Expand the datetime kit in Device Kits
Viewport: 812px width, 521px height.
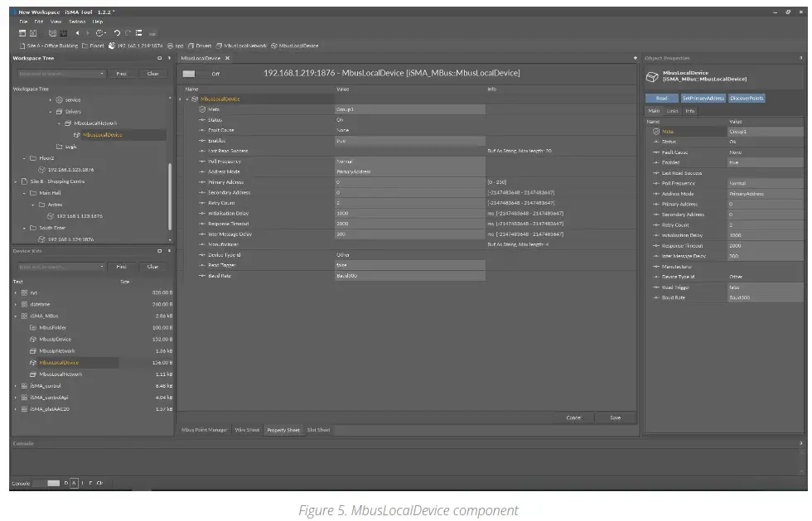pos(16,305)
